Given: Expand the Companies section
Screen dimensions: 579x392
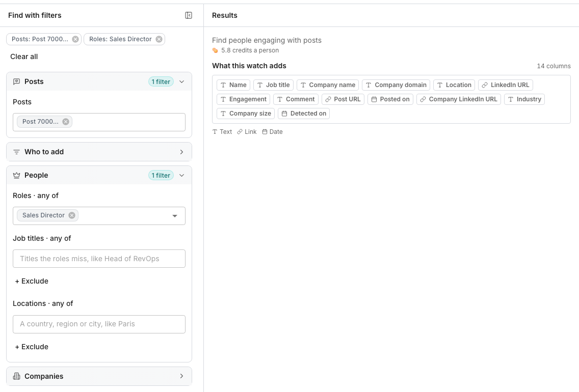Looking at the screenshot, I should click(x=181, y=376).
